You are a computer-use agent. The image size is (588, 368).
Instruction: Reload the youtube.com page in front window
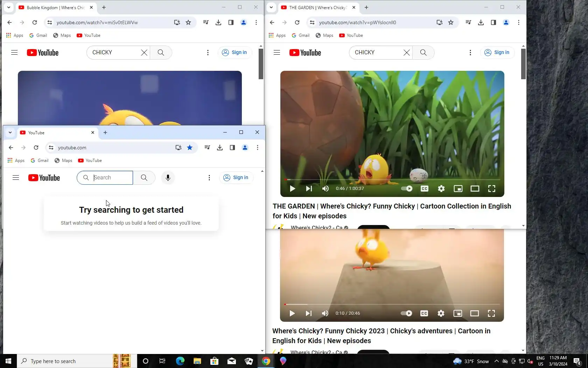click(36, 148)
